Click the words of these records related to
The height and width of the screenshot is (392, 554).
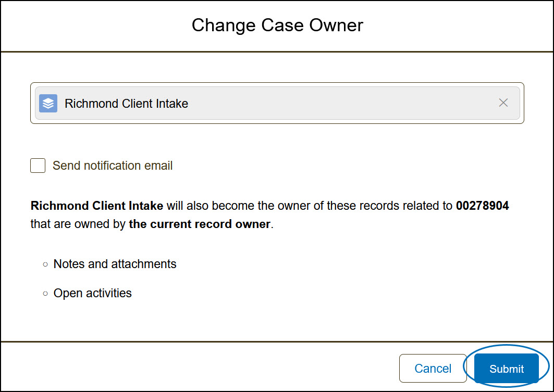[x=383, y=206]
